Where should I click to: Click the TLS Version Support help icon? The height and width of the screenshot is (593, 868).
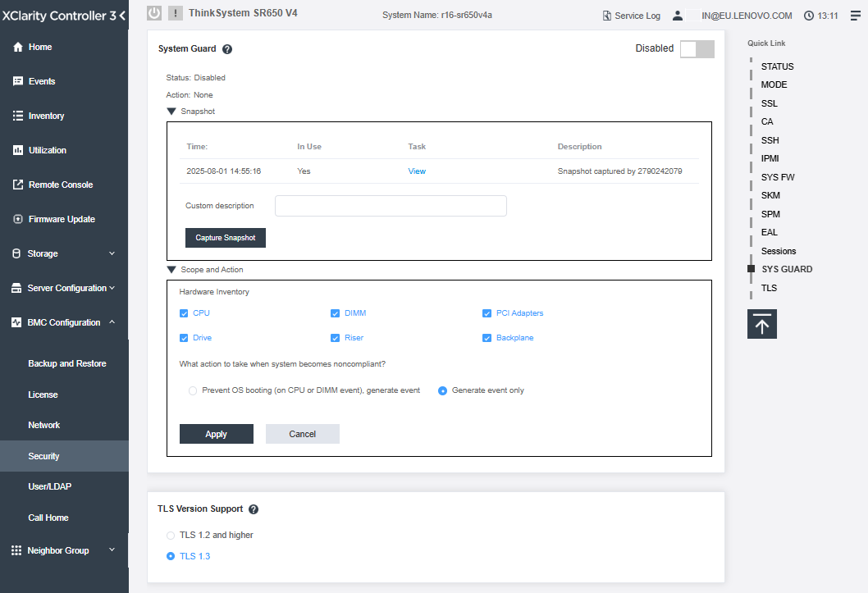click(254, 509)
